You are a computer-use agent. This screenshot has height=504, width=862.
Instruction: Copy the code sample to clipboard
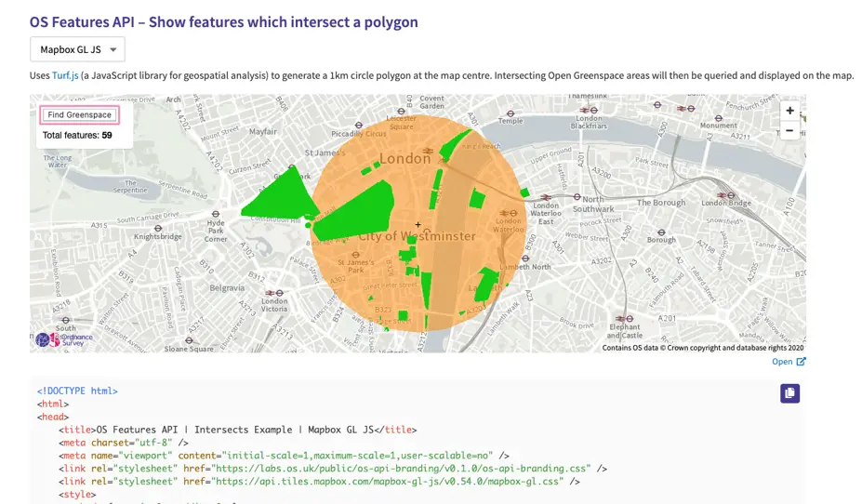[x=789, y=393]
